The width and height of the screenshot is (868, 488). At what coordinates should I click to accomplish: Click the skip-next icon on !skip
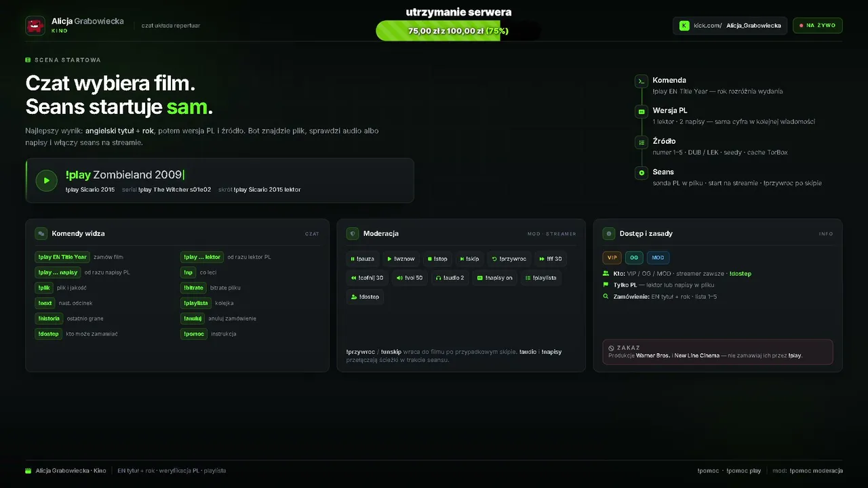pos(462,259)
